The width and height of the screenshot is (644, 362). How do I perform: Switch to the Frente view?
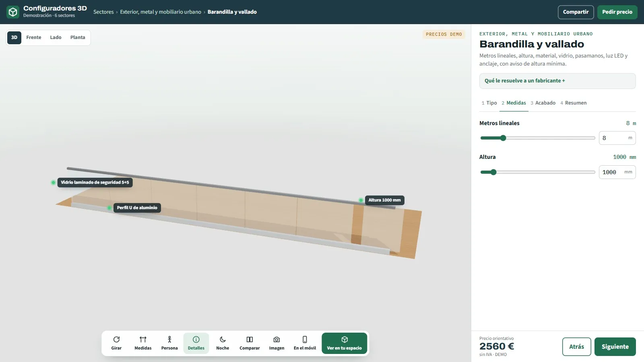click(34, 37)
